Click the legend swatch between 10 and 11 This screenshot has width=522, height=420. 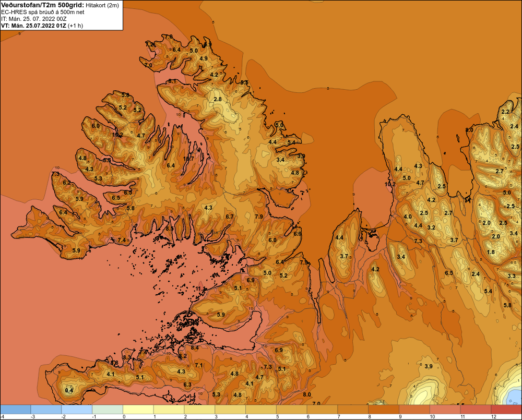coord(445,410)
